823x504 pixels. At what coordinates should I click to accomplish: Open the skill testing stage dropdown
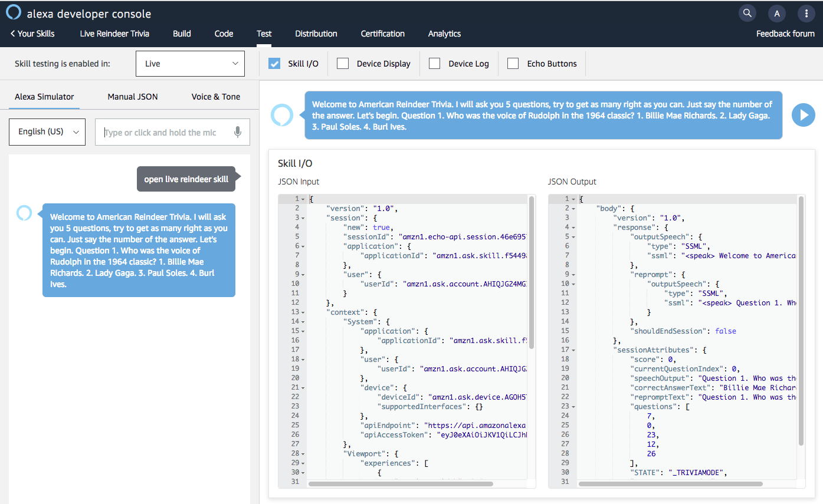click(x=190, y=64)
